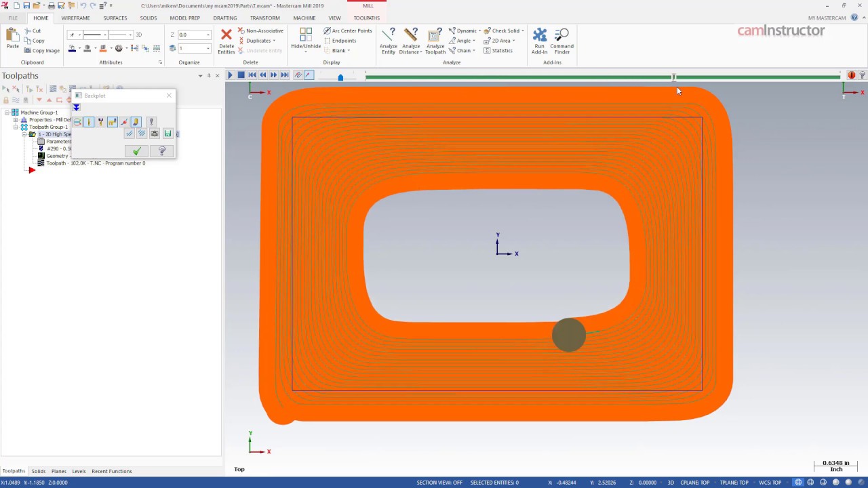Image resolution: width=868 pixels, height=488 pixels.
Task: Toggle Display rapid moves in Backplot
Action: click(112, 122)
